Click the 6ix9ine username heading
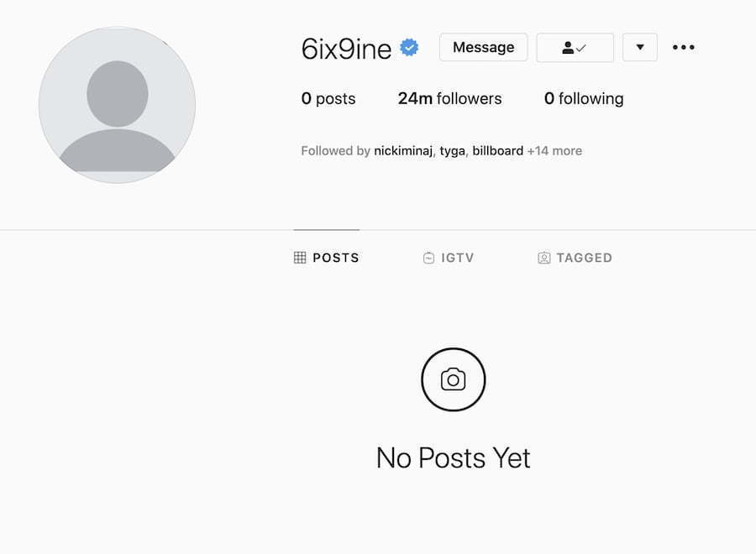Image resolution: width=756 pixels, height=554 pixels. click(x=346, y=49)
